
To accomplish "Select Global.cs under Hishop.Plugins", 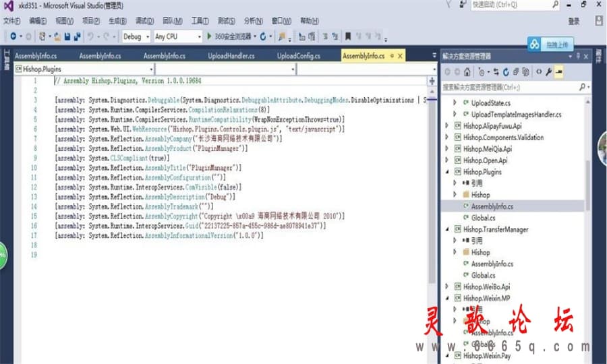I will point(483,218).
